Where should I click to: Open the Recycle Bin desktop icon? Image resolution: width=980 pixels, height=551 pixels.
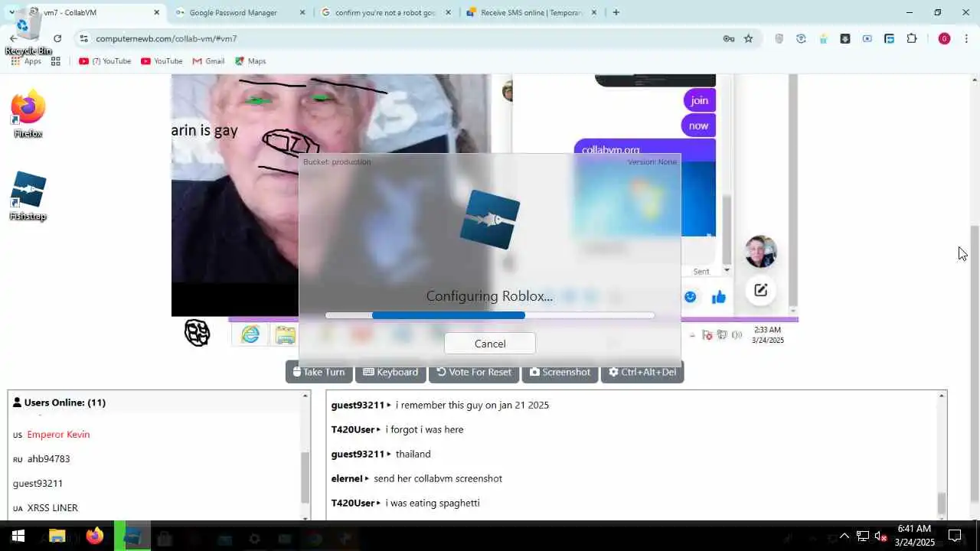[x=28, y=32]
